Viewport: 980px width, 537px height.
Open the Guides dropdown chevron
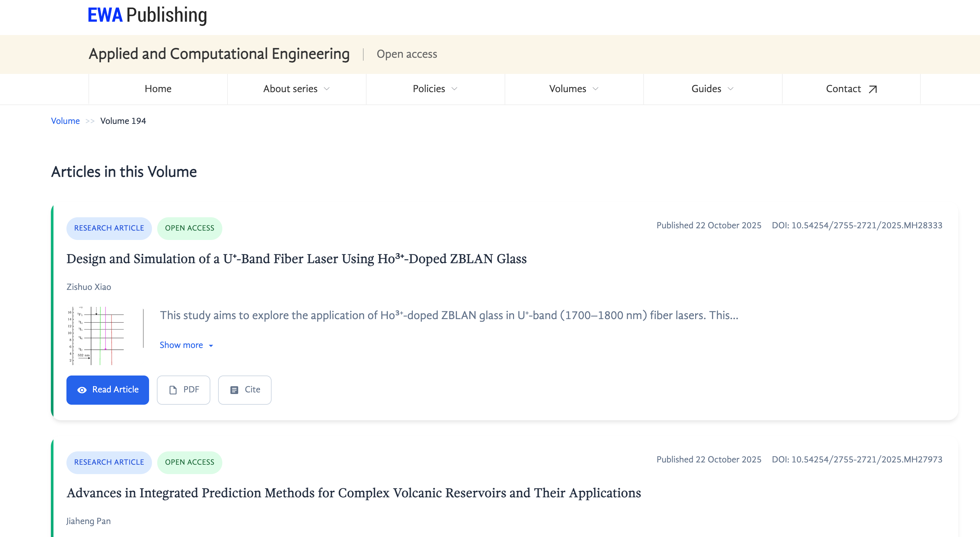coord(730,89)
